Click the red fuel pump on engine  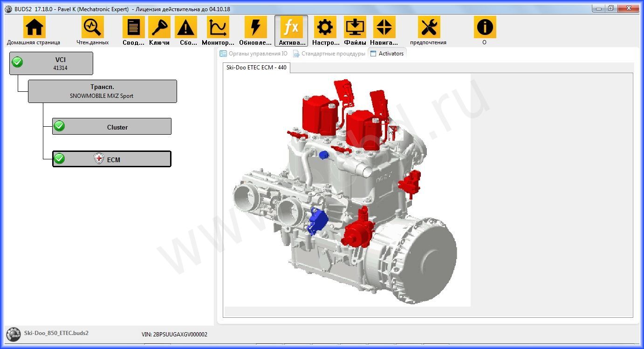356,228
